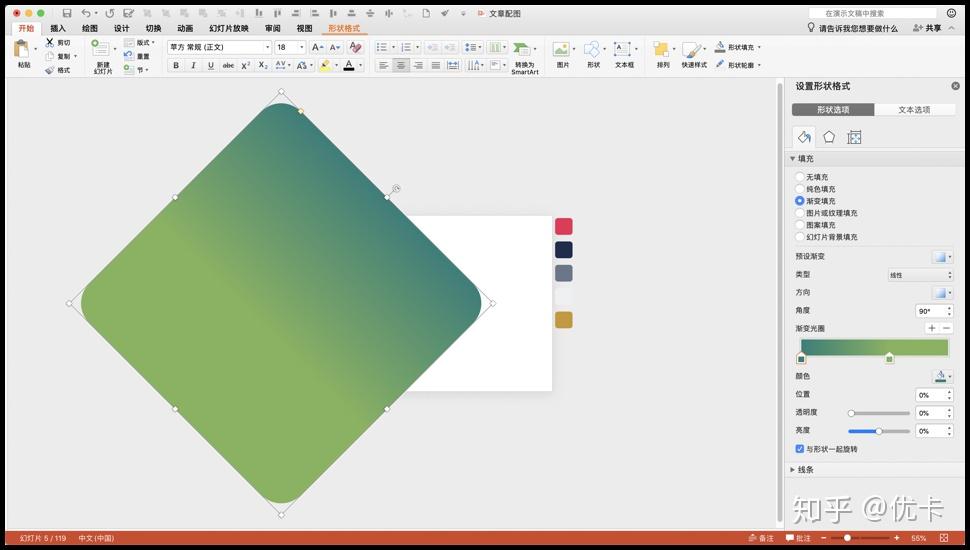970x550 pixels.
Task: Click the Arrange (排列) icon
Action: click(x=661, y=49)
